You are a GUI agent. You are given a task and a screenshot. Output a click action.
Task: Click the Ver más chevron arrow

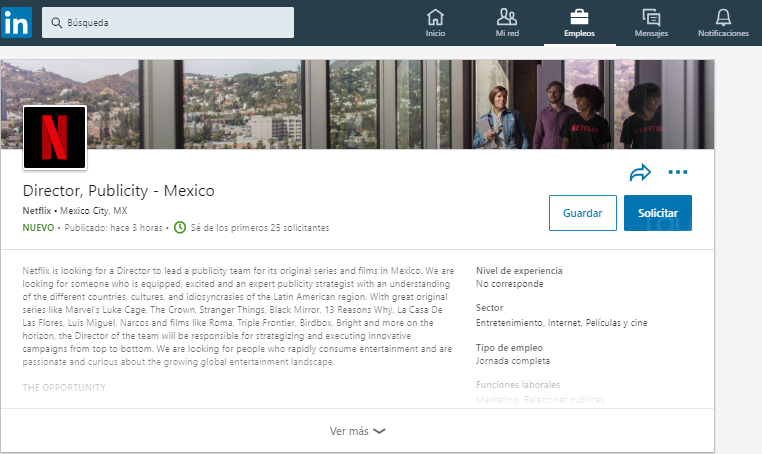pyautogui.click(x=379, y=431)
